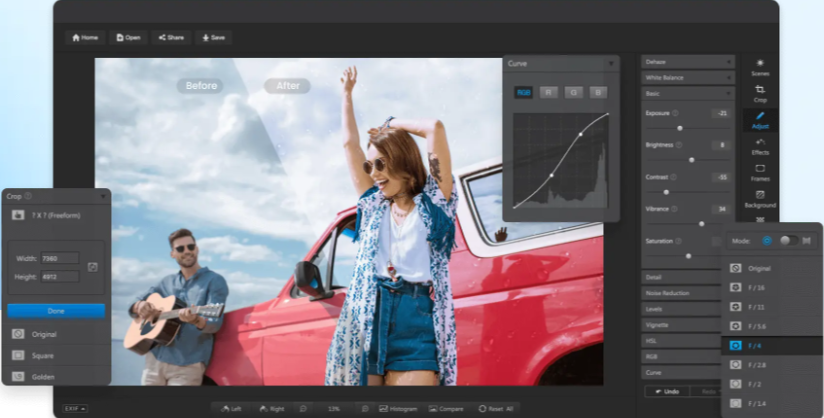Select F / 2 aperture

click(x=771, y=384)
